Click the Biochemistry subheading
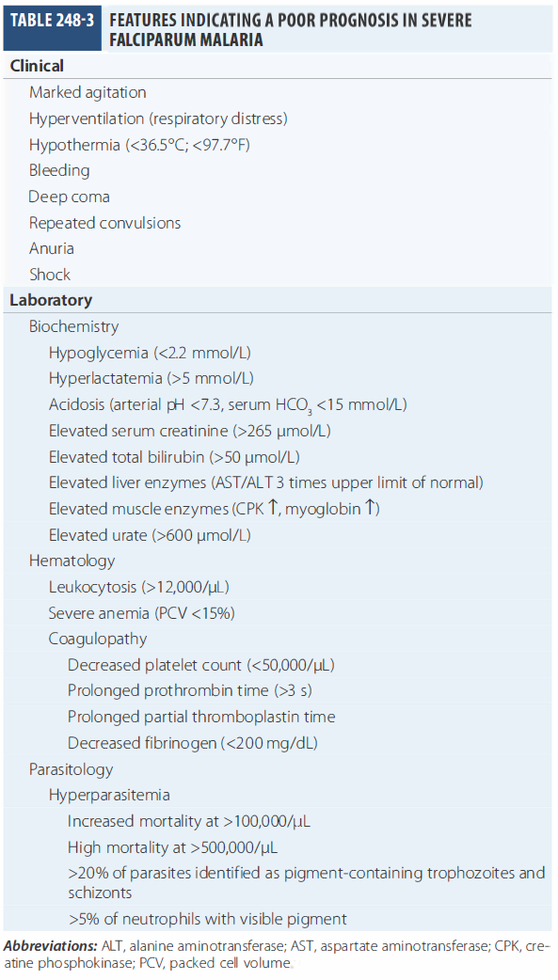This screenshot has height=980, width=558. tap(73, 326)
